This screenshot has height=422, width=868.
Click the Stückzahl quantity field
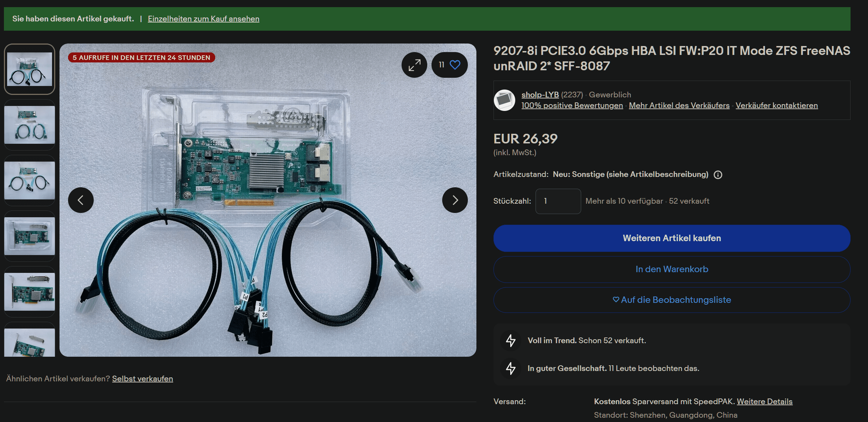point(558,201)
